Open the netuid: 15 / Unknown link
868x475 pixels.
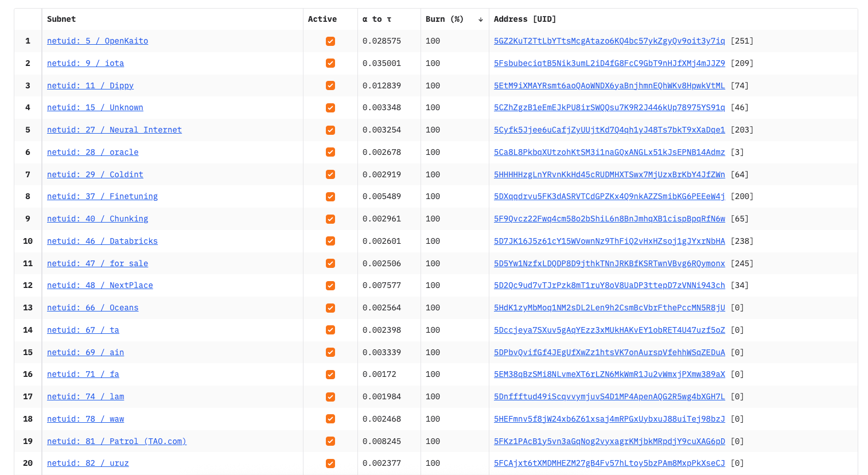(95, 107)
